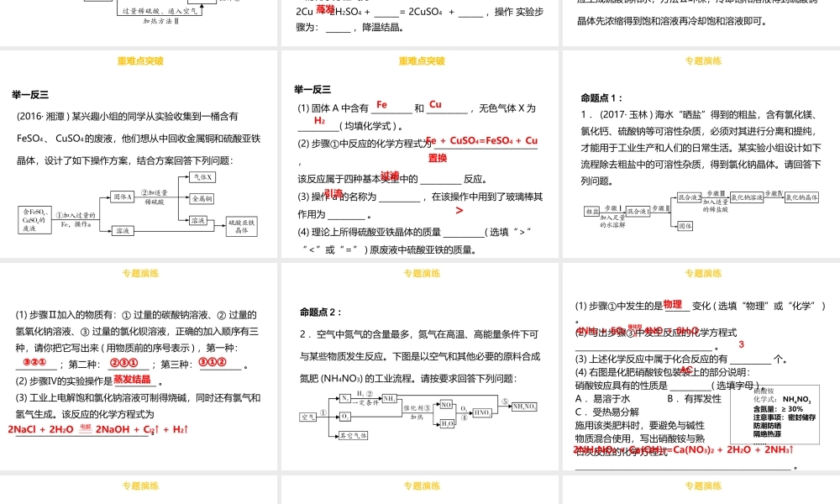The image size is (840, 504).
Task: Click the 氯化钠溶液 box in the salt flowchart
Action: click(747, 197)
